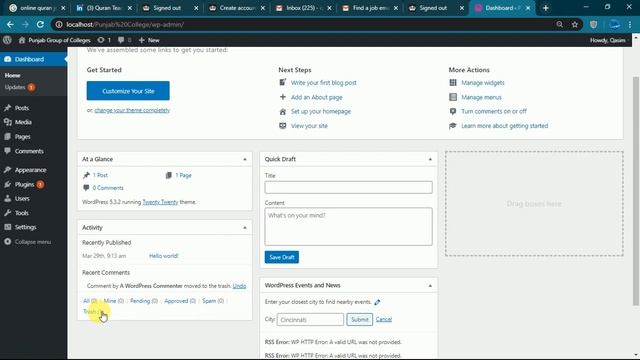This screenshot has width=640, height=360.
Task: Visit Punjab Group of Colleges site link
Action: [x=55, y=40]
